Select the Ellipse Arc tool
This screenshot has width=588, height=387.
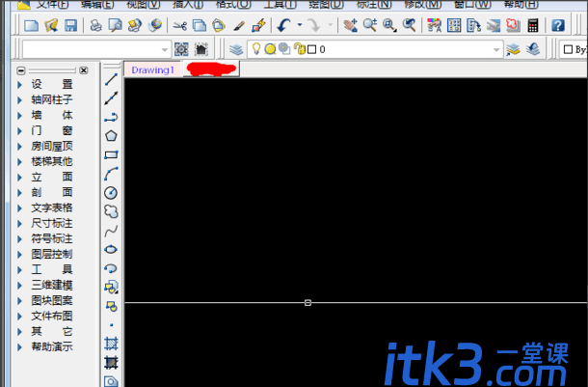(111, 268)
